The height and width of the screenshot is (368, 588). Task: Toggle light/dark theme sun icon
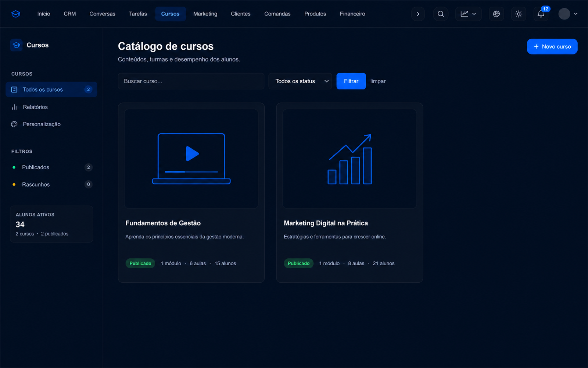tap(519, 14)
